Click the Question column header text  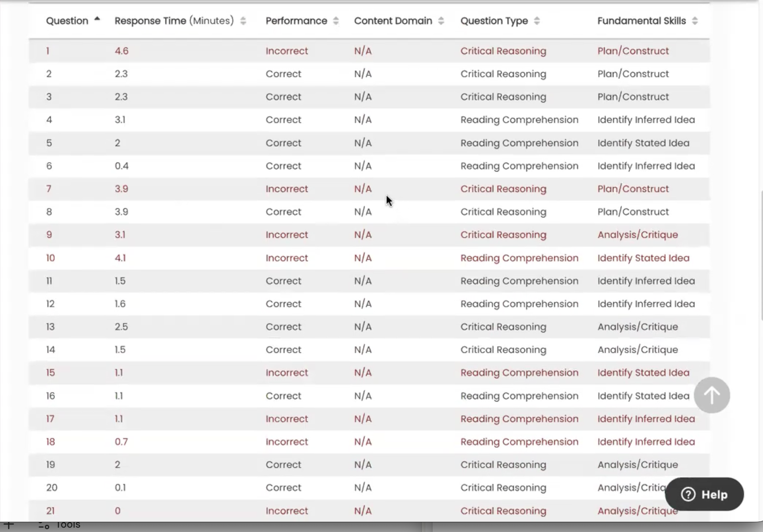coord(67,21)
